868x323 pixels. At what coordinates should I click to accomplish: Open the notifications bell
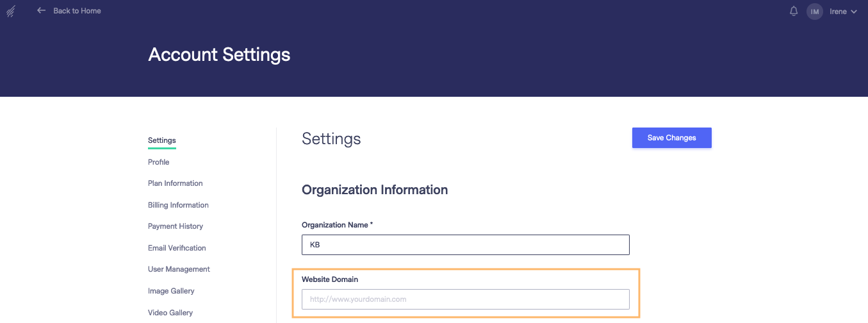(x=794, y=11)
